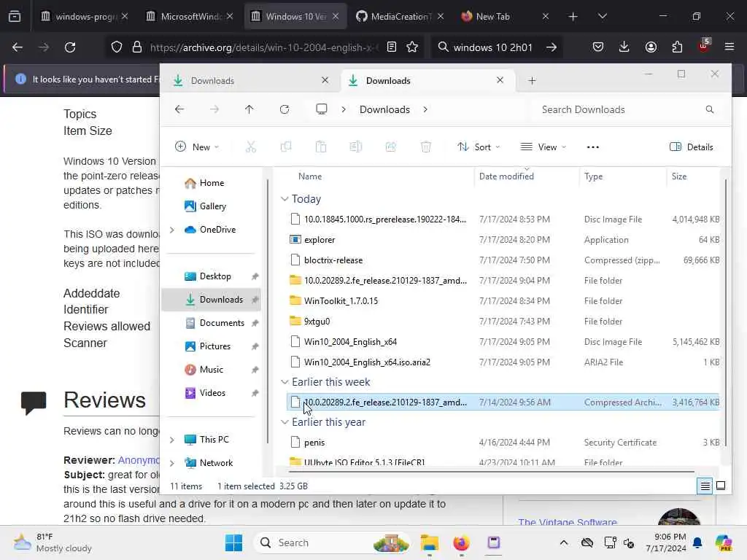
Task: Open Firefox from the taskbar
Action: (x=461, y=542)
